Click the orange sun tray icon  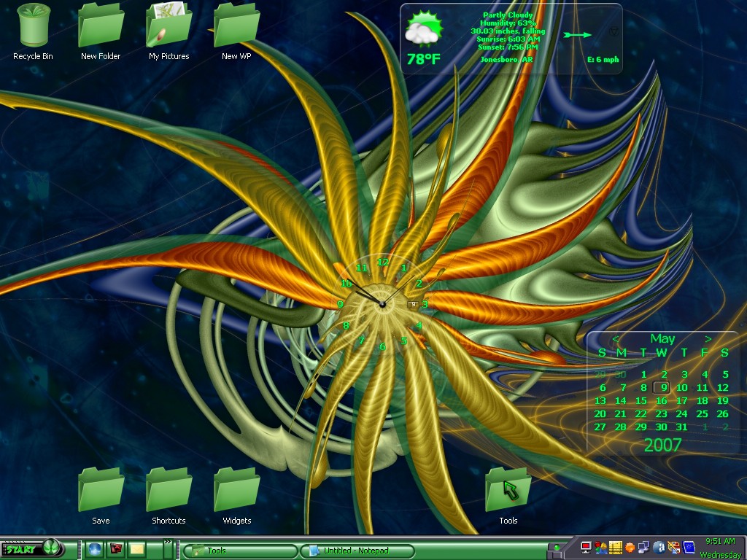[x=630, y=548]
